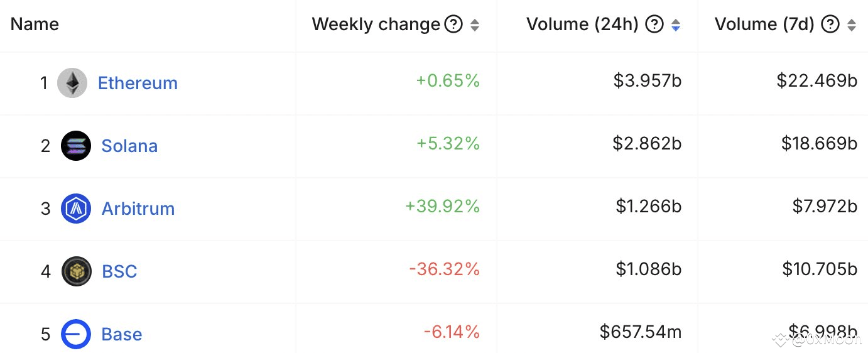
Task: Toggle Volume (24h) sort arrows
Action: coord(676,25)
